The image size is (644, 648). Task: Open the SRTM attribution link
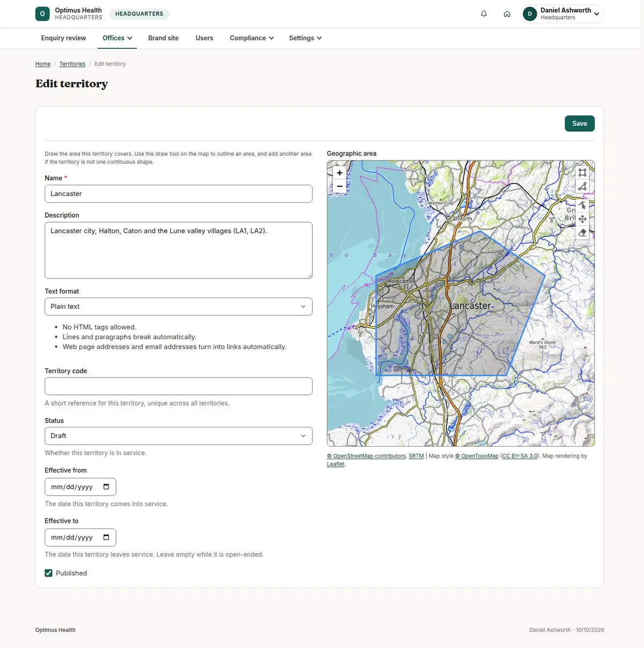[416, 456]
